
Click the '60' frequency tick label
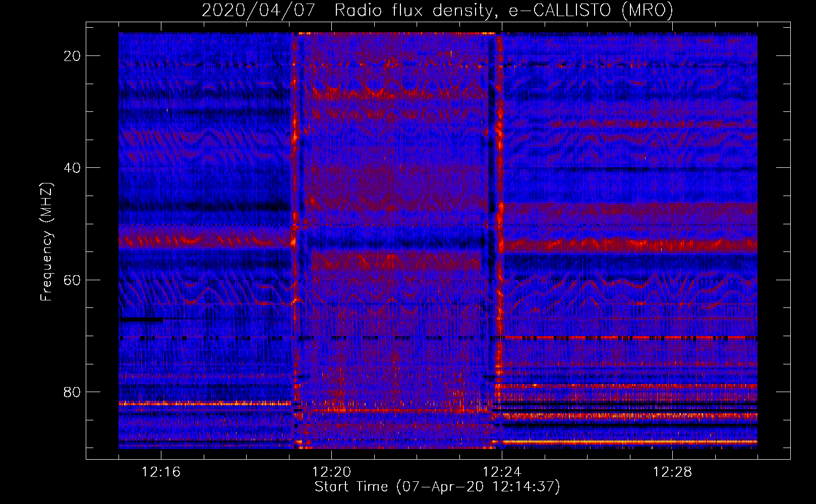pos(72,280)
